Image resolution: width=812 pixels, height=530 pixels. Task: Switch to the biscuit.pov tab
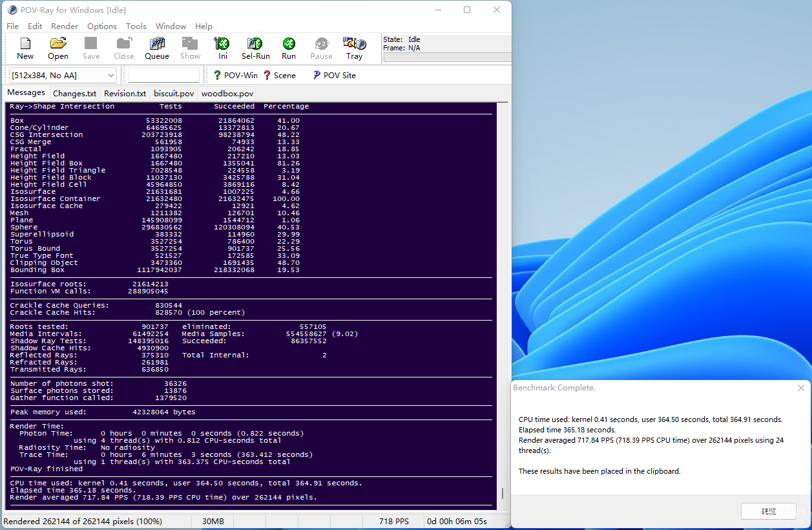(x=174, y=94)
